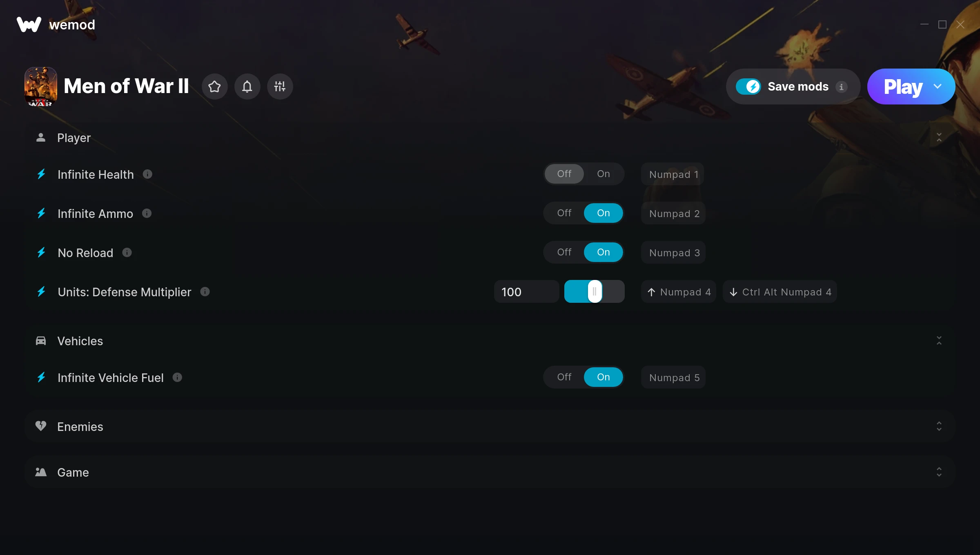This screenshot has width=980, height=555.
Task: Turn on Infinite Health
Action: [x=604, y=174]
